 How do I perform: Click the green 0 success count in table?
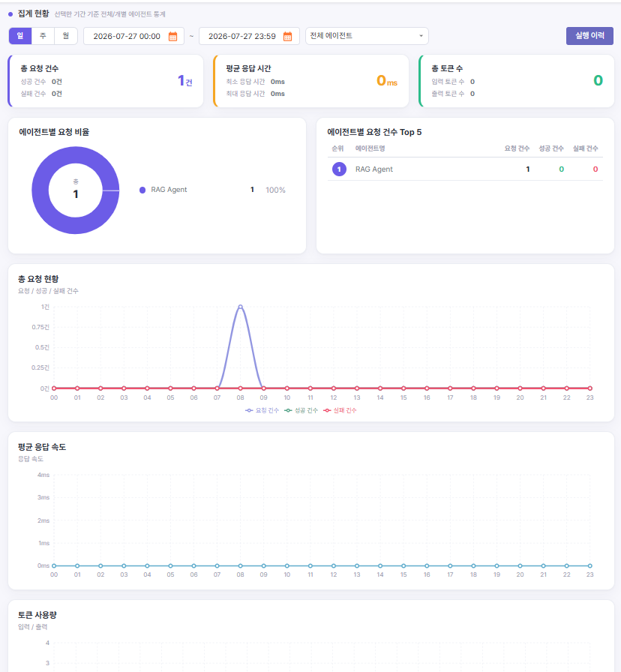point(562,169)
